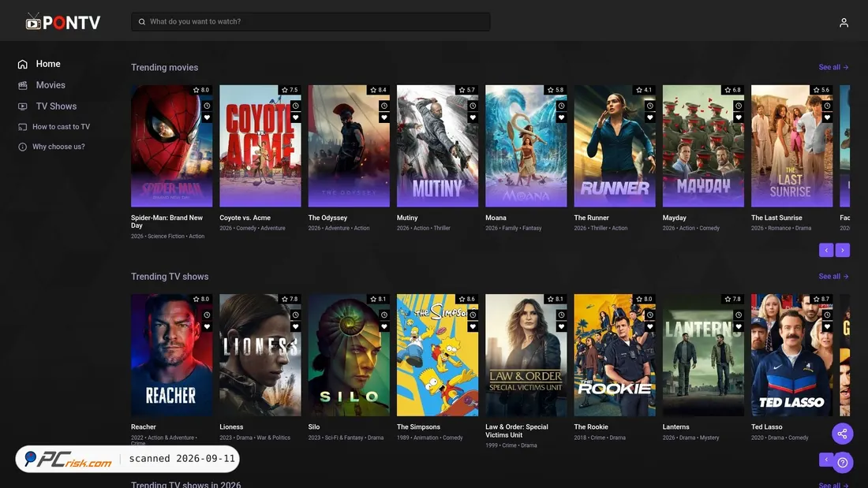Click the Trending movies heading
The height and width of the screenshot is (488, 868).
164,68
